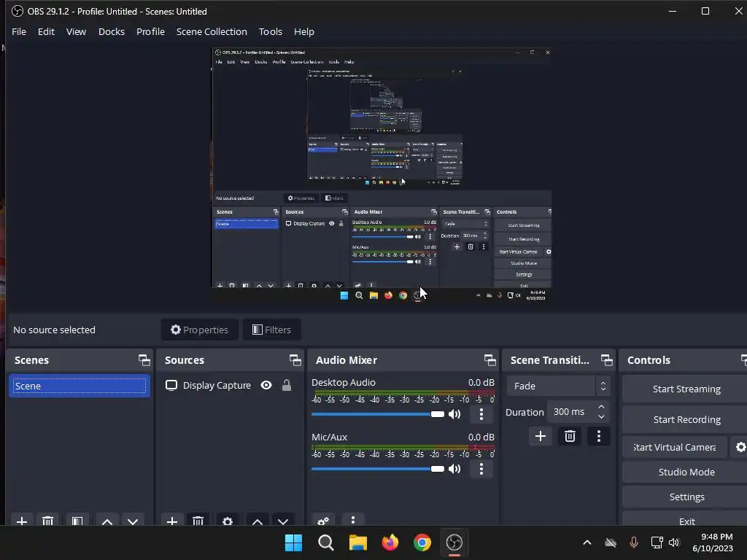This screenshot has height=560, width=747.
Task: Mute Mic/Aux speaker icon
Action: pos(454,469)
